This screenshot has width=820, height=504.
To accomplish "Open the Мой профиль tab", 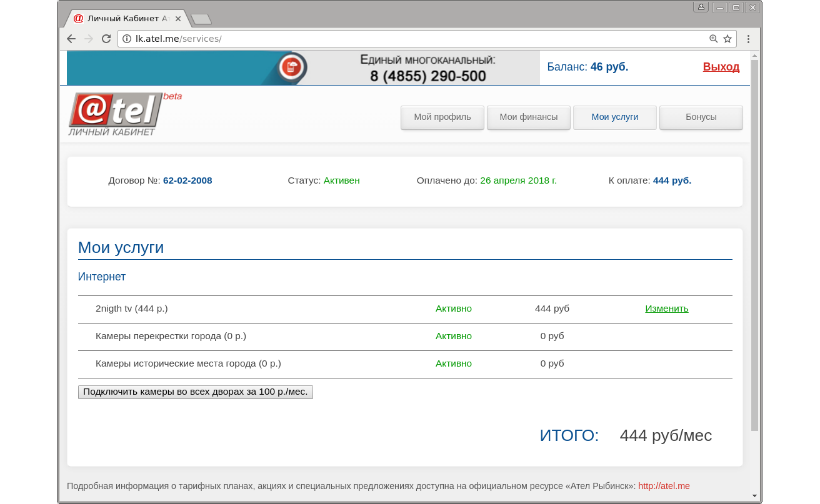I will point(442,117).
